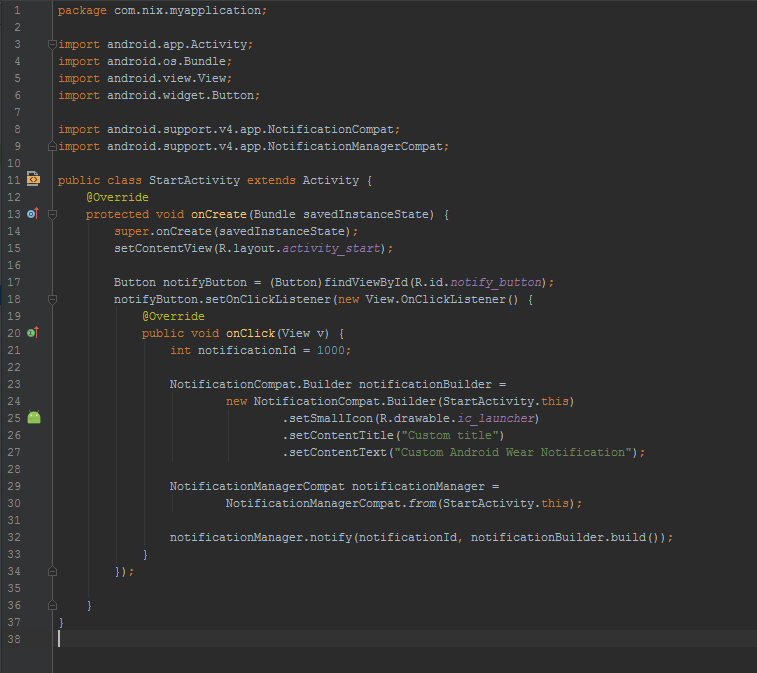The image size is (757, 673).
Task: Click fold marker at the NotificationManagerCompat import line
Action: click(x=52, y=146)
